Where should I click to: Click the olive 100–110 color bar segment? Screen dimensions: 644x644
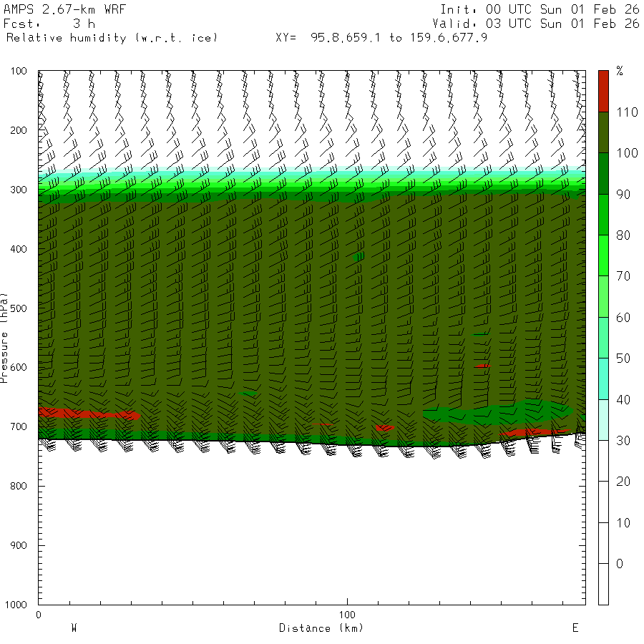coord(603,132)
